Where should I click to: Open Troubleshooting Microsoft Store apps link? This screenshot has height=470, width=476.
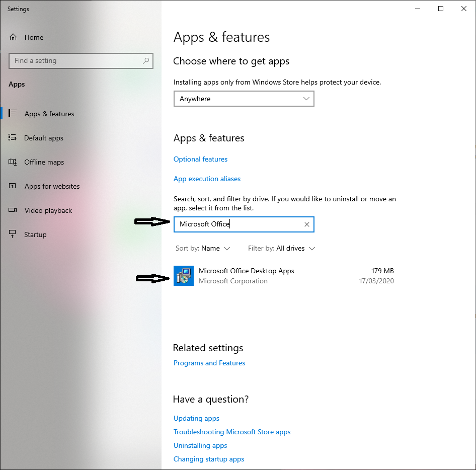(232, 432)
